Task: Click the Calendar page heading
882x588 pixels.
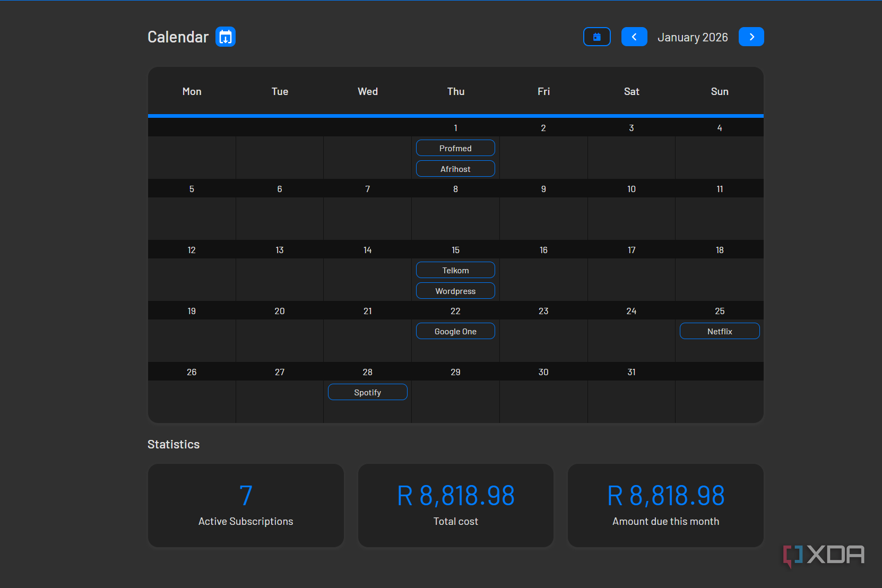Action: click(178, 37)
